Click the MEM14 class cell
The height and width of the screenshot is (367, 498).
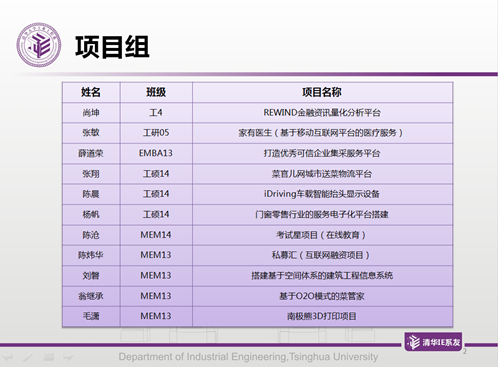[x=156, y=235]
